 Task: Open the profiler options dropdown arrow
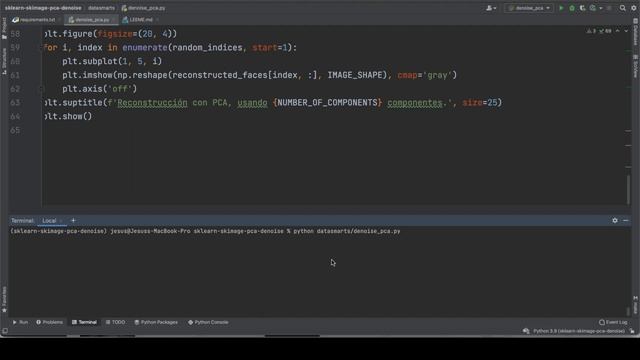point(601,8)
